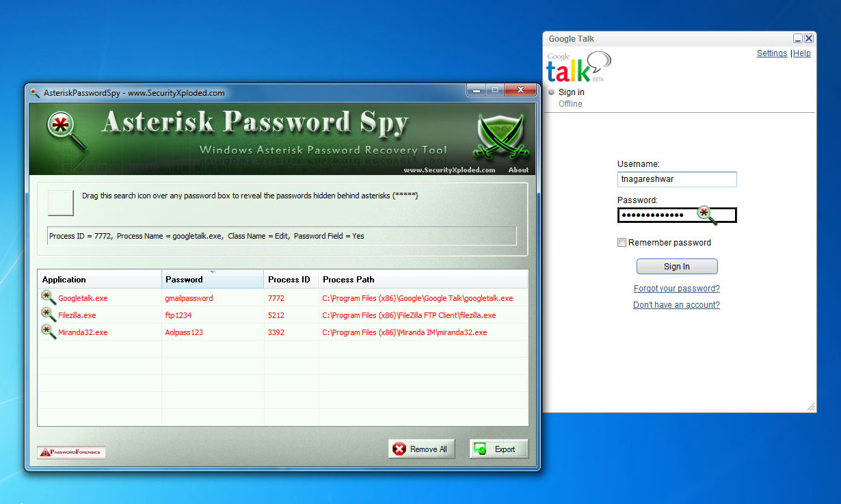Image resolution: width=841 pixels, height=504 pixels.
Task: Click the magnifier icon beside Miranda32.exe
Action: click(x=49, y=332)
